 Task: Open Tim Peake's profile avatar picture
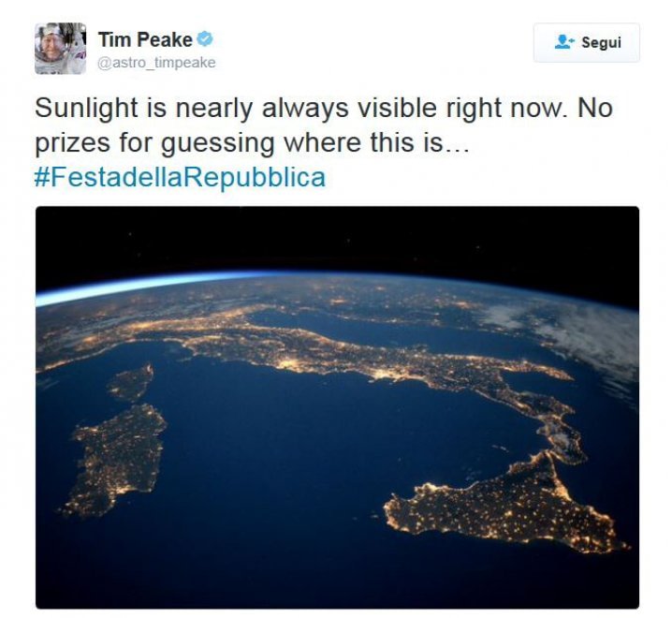[x=61, y=49]
